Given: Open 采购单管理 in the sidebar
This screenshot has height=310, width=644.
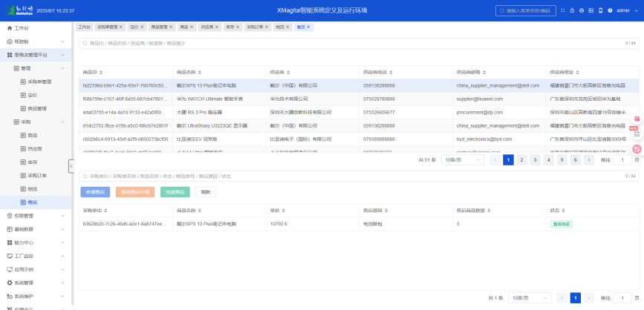Looking at the screenshot, I should tap(39, 82).
